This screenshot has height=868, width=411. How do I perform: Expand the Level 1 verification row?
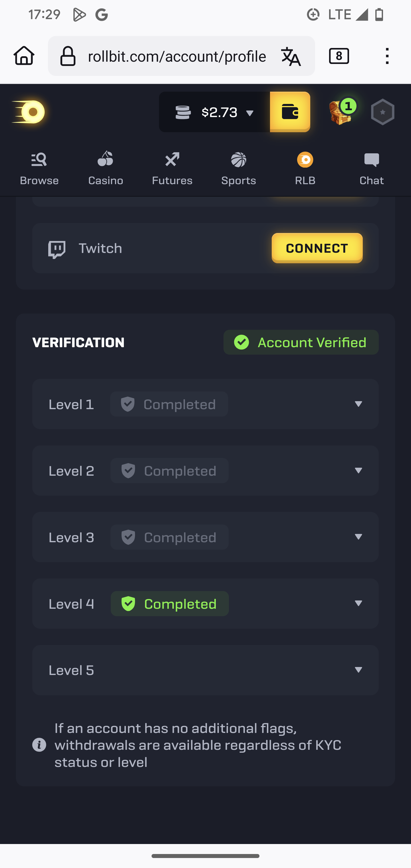(x=358, y=404)
